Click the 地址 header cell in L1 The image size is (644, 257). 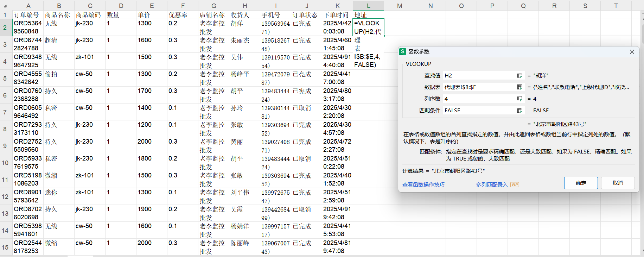coord(368,15)
